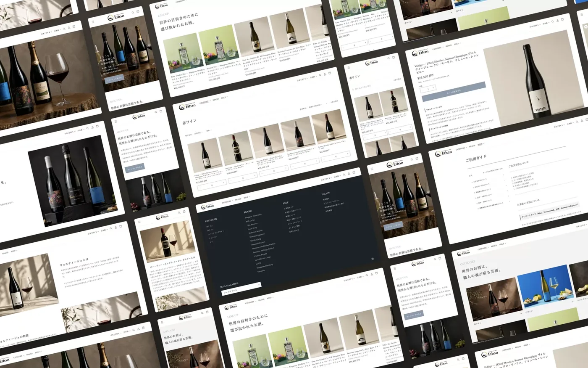Open Domaine Bagadu bottle thumbnail on 赤ワイン page
588x368 pixels.
267,140
